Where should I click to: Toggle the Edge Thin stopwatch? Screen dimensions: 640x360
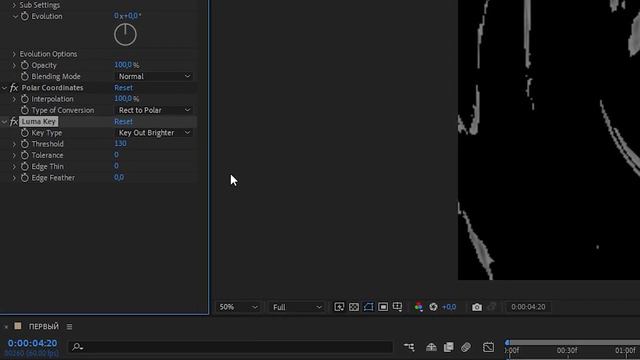tap(24, 167)
